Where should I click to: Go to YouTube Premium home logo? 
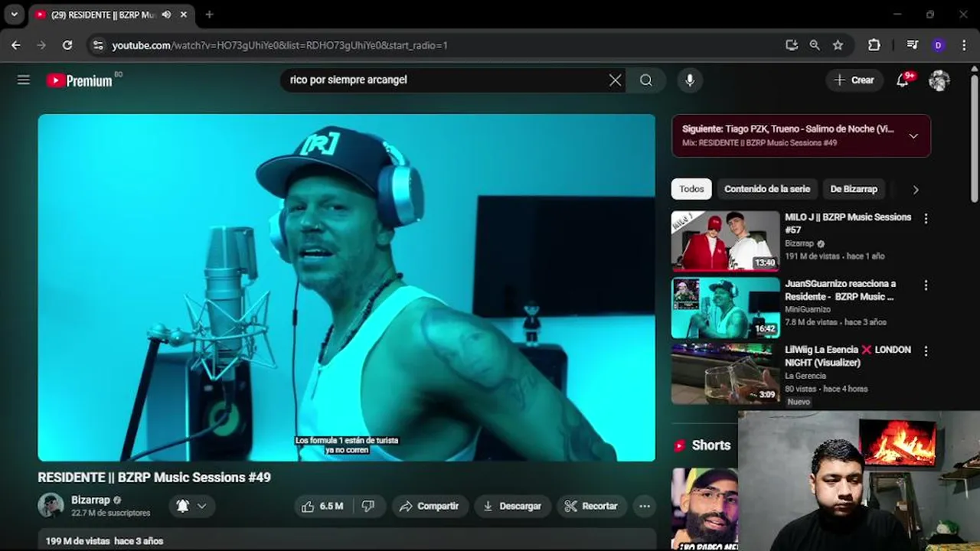(80, 80)
